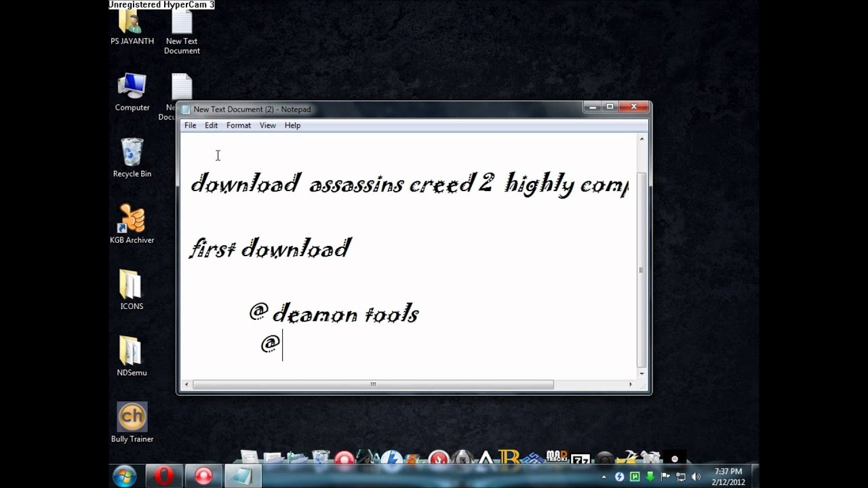868x488 pixels.
Task: Click the Notepad vertical scrollbar up arrow
Action: pyautogui.click(x=642, y=139)
